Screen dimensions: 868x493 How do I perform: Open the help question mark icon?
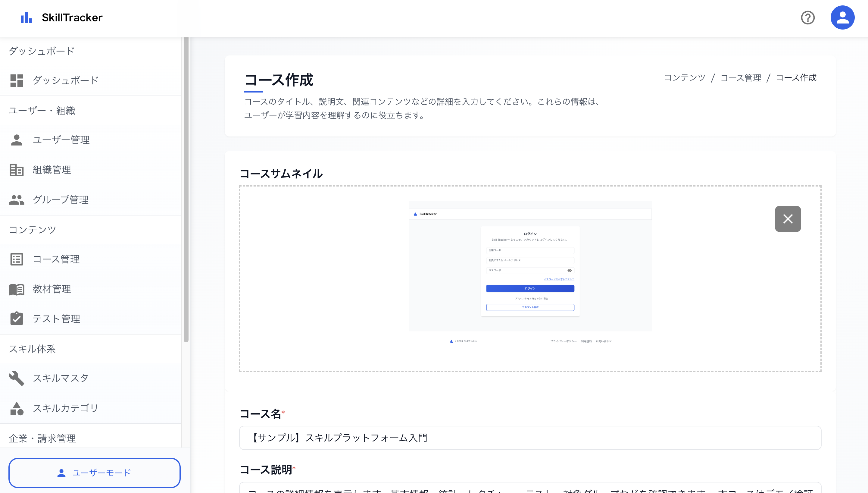[807, 17]
